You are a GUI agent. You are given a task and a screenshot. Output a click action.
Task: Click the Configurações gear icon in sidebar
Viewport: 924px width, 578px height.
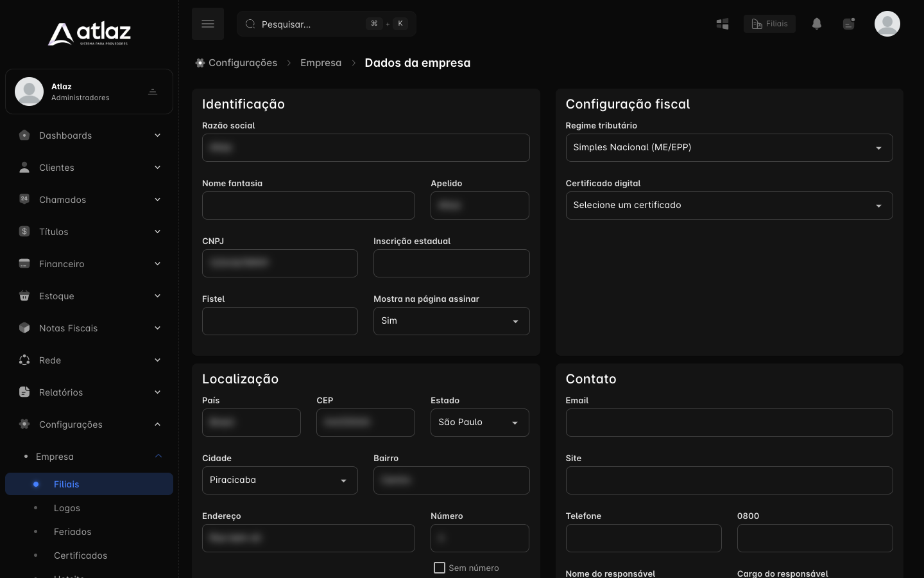(x=24, y=424)
